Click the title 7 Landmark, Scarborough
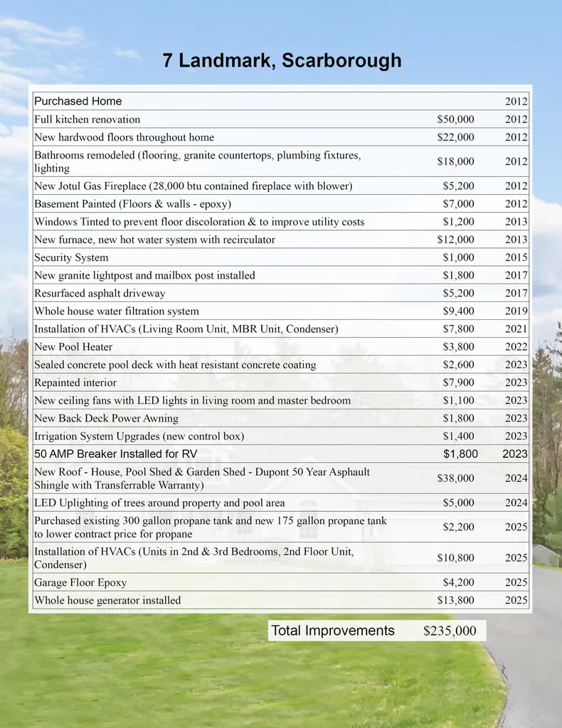This screenshot has height=728, width=562. (x=282, y=60)
